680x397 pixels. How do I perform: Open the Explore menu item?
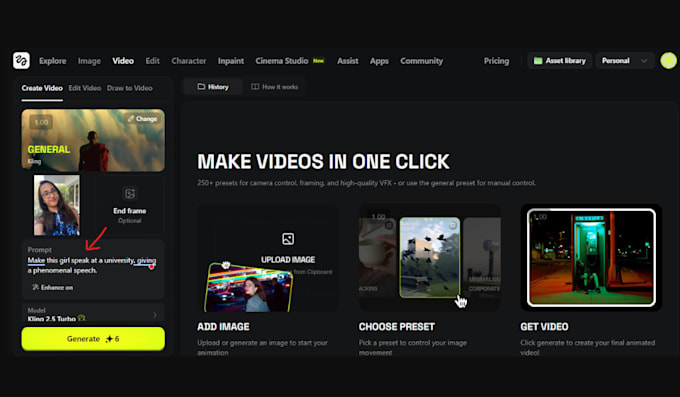click(52, 61)
